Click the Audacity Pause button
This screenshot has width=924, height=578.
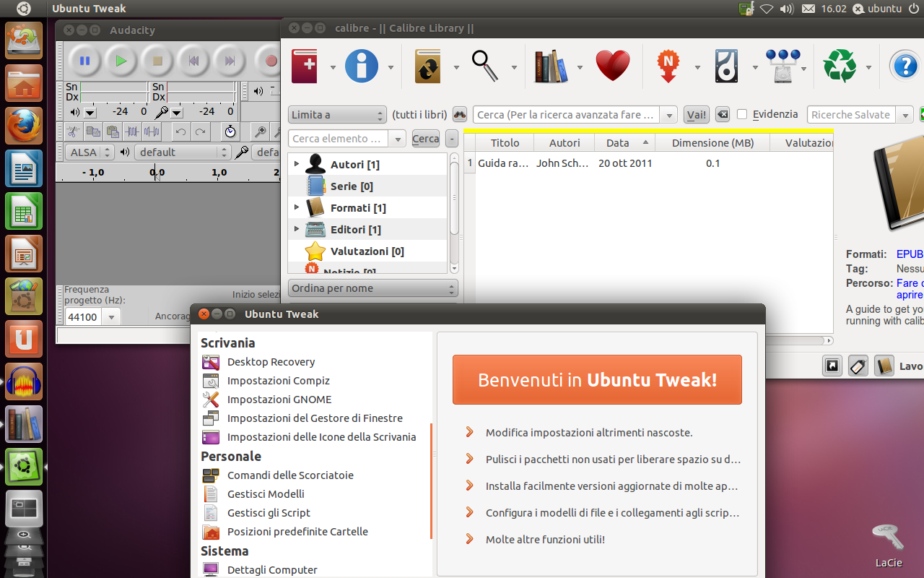click(84, 61)
